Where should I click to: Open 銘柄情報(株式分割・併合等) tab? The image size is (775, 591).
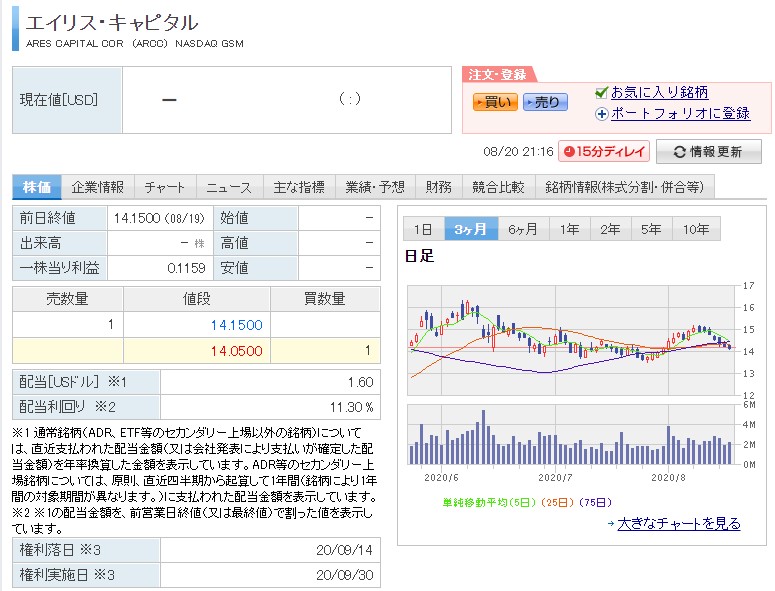tap(625, 187)
